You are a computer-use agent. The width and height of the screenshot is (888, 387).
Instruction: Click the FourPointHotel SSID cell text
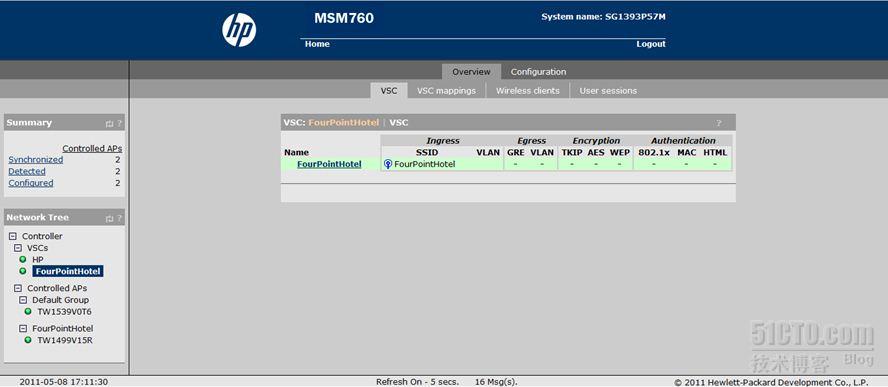tap(425, 164)
